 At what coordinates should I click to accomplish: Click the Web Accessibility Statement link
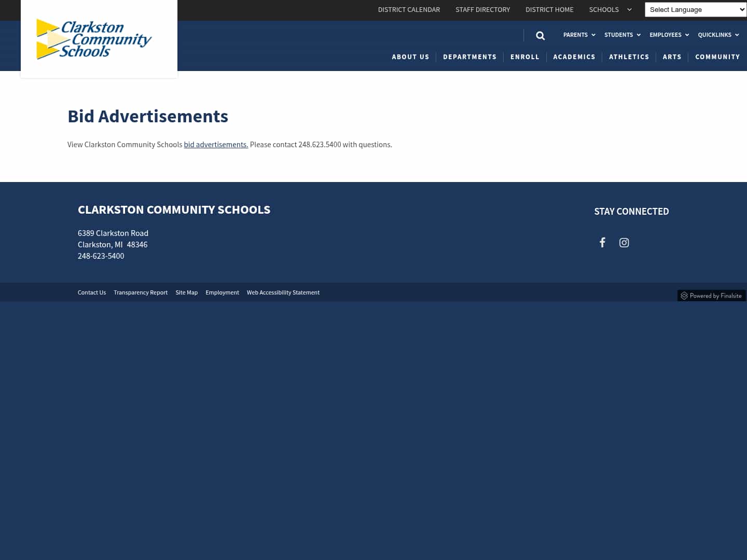[x=283, y=292]
